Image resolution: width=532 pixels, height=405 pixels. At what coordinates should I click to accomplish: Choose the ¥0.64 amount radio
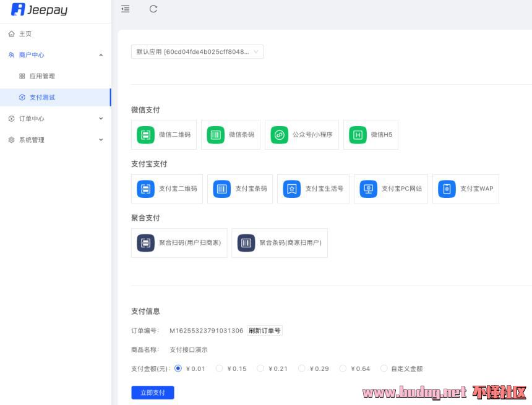[343, 369]
